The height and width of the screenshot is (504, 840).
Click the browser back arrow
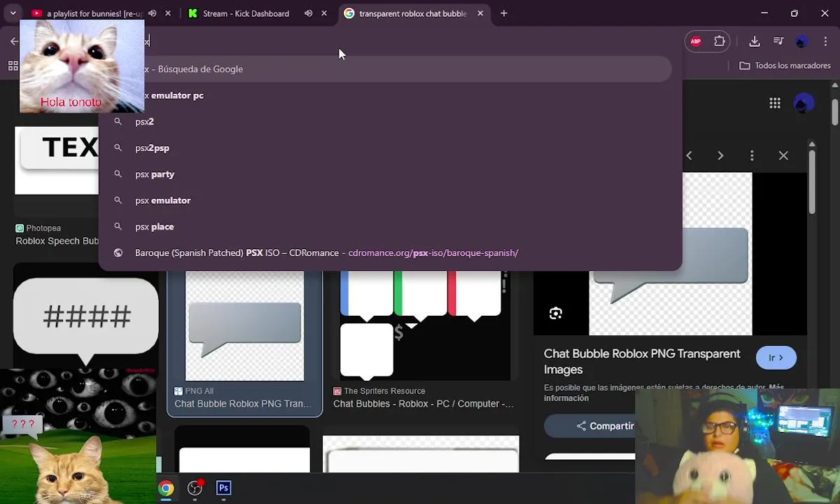[x=14, y=41]
